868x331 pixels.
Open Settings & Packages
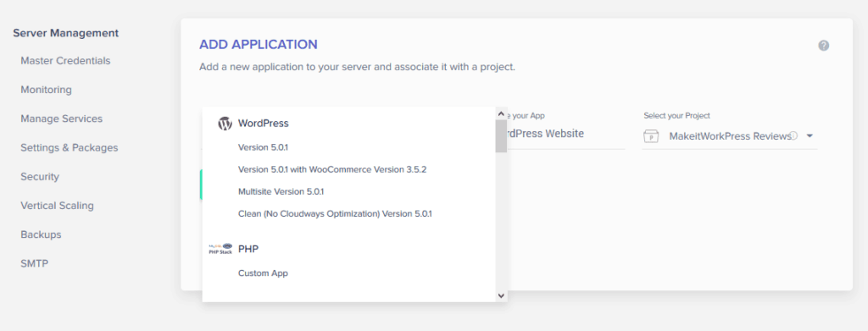[70, 147]
